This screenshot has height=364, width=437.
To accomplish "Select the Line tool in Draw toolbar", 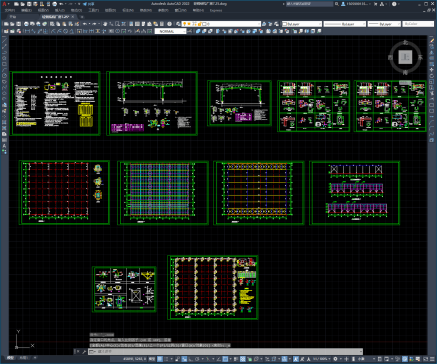I will pos(4,41).
